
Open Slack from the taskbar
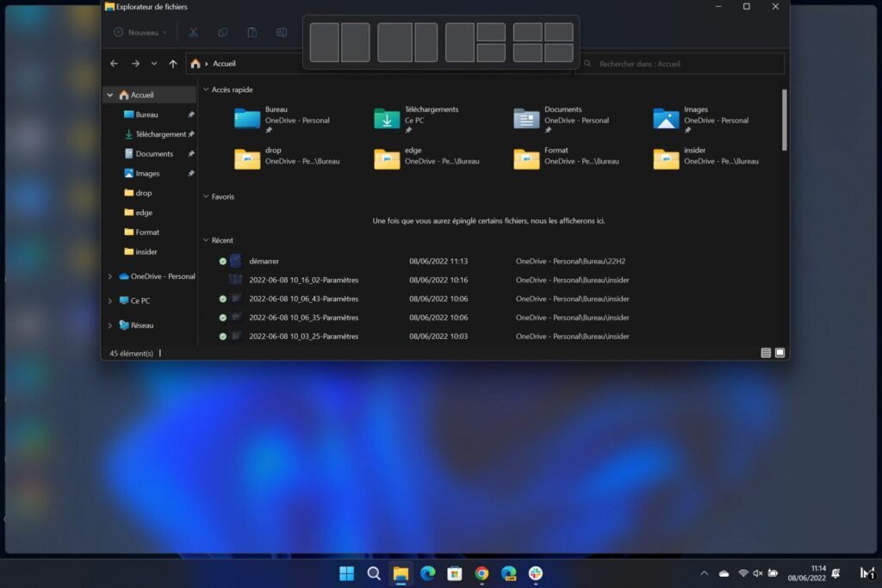pyautogui.click(x=536, y=573)
